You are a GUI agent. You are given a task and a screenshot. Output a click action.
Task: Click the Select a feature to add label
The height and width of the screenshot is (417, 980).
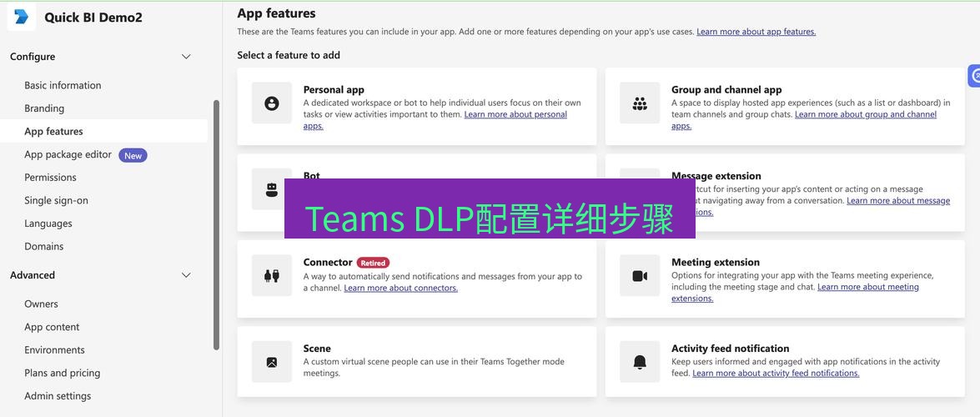[x=289, y=55]
